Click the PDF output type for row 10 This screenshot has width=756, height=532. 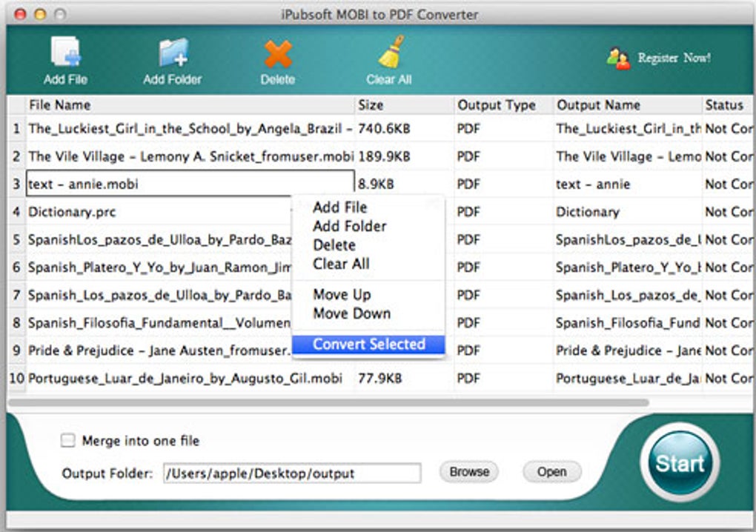coord(468,379)
